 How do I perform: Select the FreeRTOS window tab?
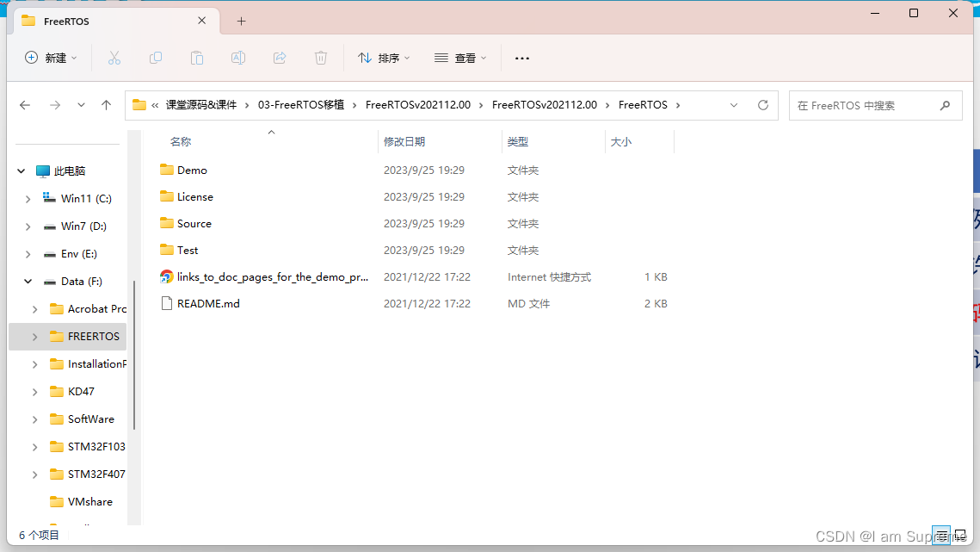117,22
